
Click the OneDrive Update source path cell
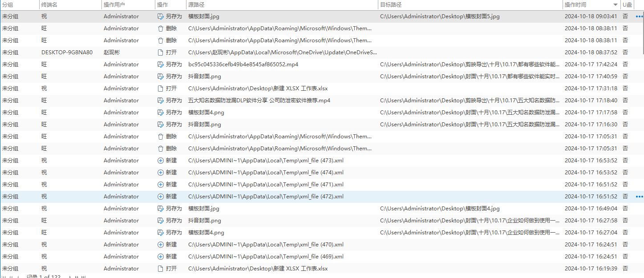coord(283,52)
